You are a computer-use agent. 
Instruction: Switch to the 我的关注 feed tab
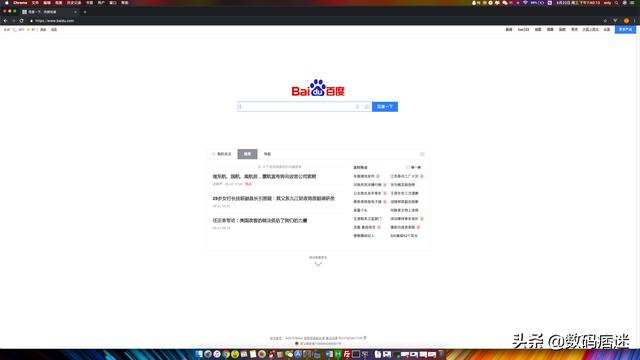click(222, 154)
